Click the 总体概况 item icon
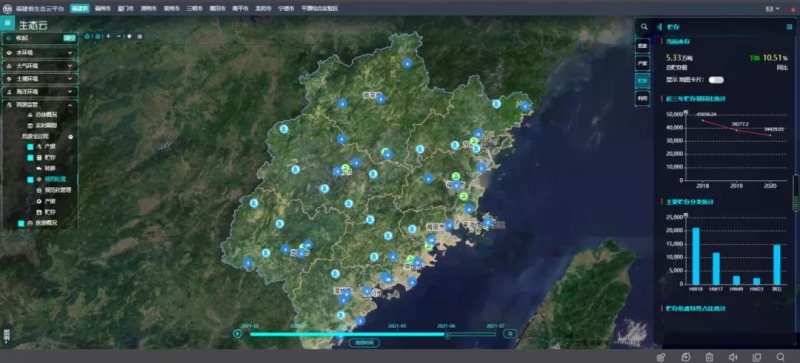Image resolution: width=800 pixels, height=363 pixels. (x=30, y=115)
